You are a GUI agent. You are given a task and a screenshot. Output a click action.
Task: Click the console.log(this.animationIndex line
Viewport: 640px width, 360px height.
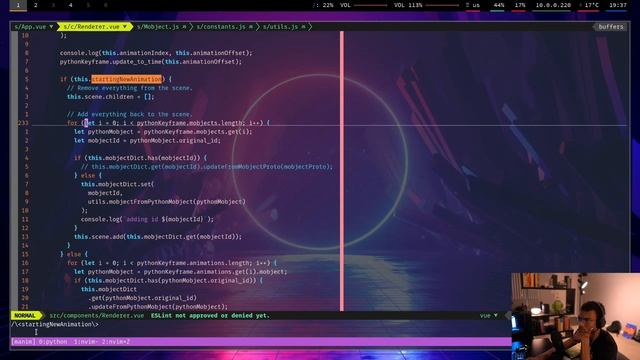[156, 53]
